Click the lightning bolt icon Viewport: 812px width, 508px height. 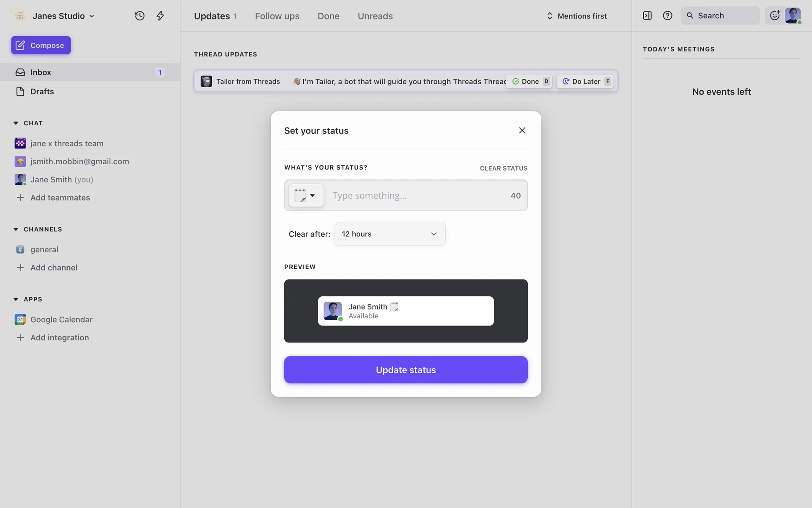pos(160,16)
